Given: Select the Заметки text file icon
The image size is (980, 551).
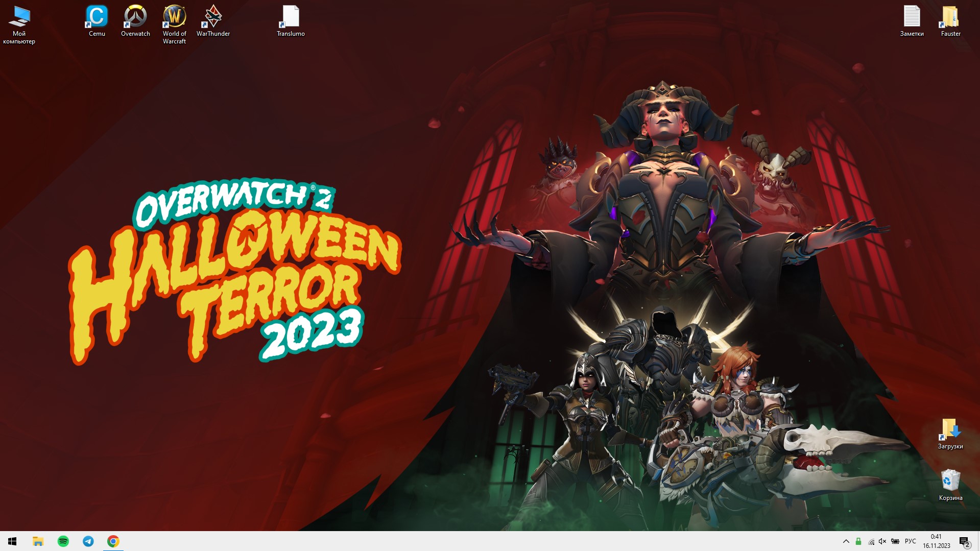Looking at the screenshot, I should tap(912, 21).
